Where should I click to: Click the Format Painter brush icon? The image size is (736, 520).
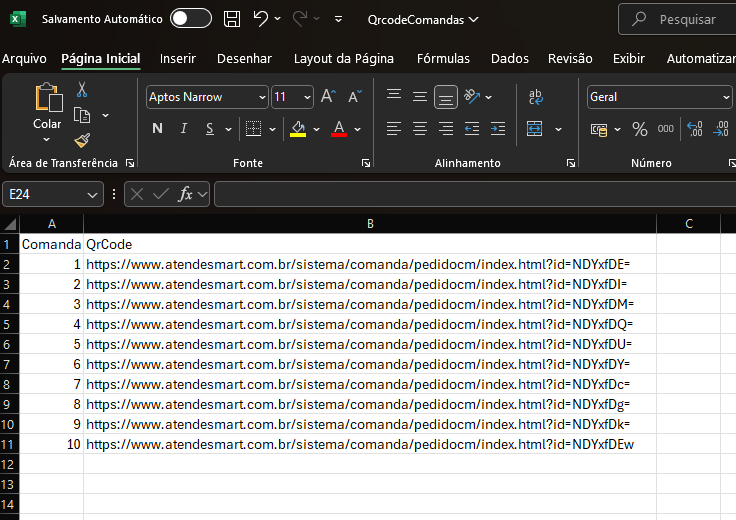(x=82, y=140)
